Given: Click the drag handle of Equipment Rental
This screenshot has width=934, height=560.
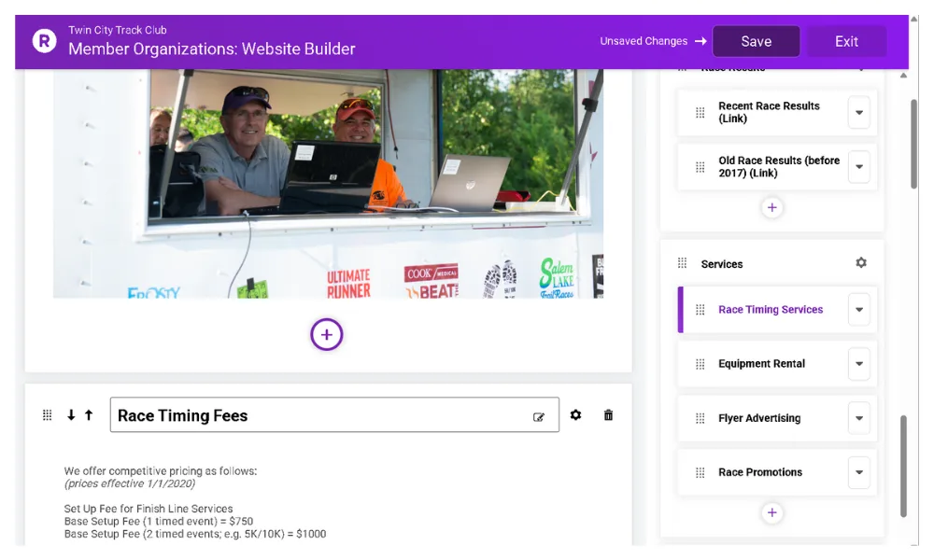Looking at the screenshot, I should (700, 364).
